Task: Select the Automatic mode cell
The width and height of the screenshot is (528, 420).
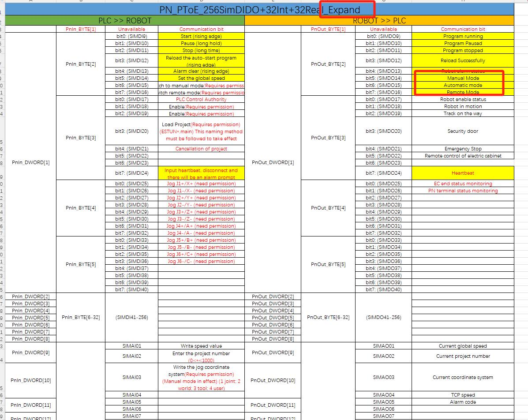Action: 463,85
